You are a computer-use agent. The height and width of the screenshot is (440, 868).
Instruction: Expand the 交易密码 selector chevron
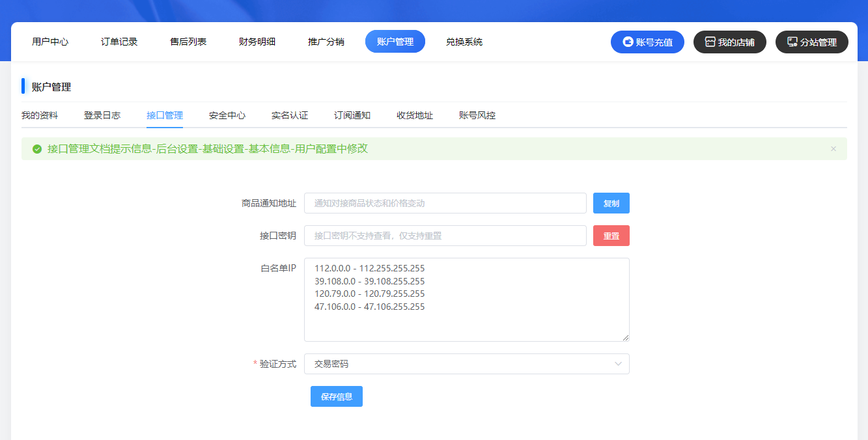pos(618,364)
